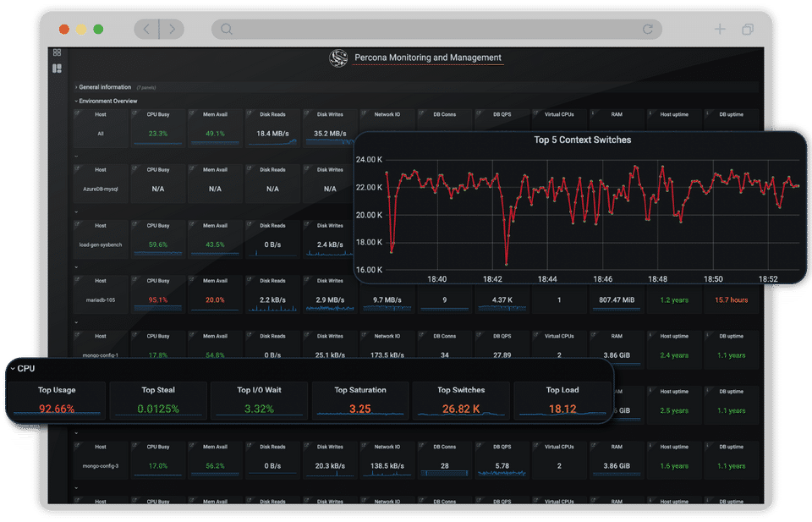Click Disk Reads 18.4 MB/s value
Viewport: 812px width, 522px height.
(x=272, y=134)
